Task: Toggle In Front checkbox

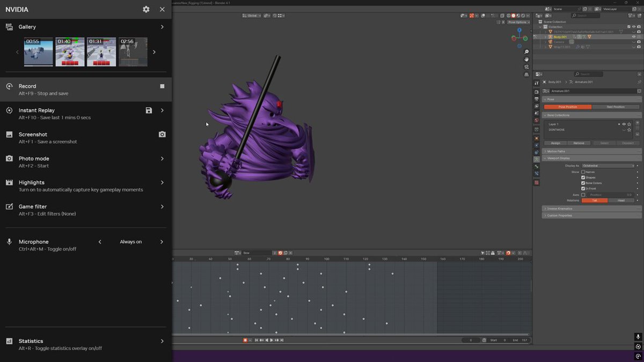Action: point(583,188)
